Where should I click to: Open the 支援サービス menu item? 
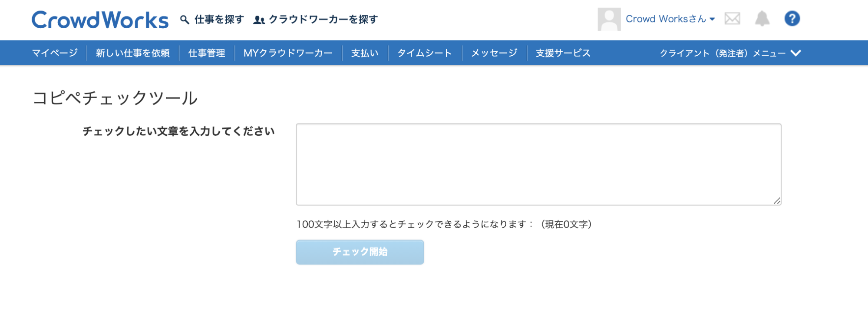pyautogui.click(x=563, y=53)
